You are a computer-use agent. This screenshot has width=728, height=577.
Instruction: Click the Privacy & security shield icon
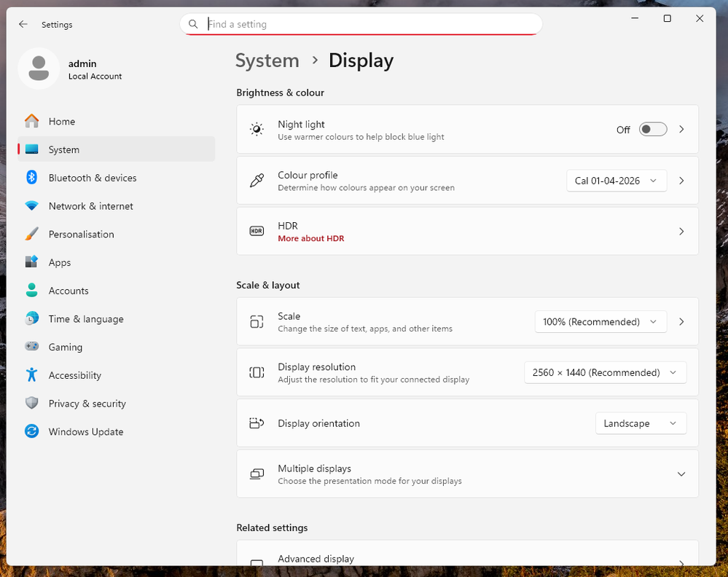pos(31,404)
